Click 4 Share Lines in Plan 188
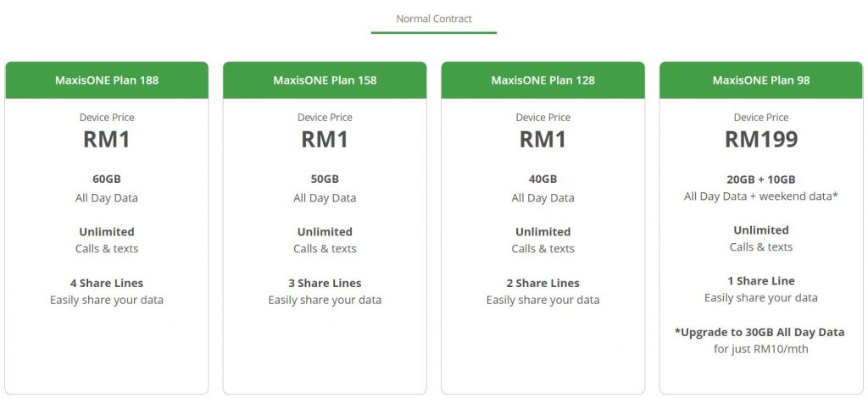The image size is (868, 398). (107, 283)
